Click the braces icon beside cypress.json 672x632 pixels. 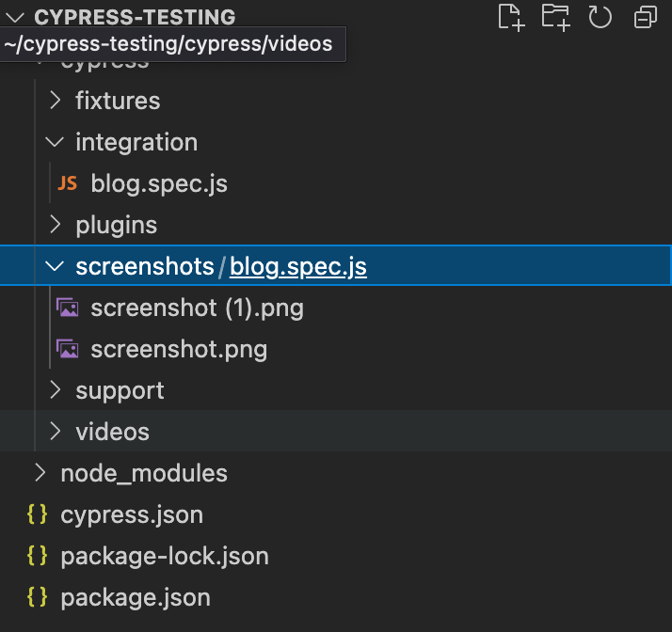click(x=38, y=514)
